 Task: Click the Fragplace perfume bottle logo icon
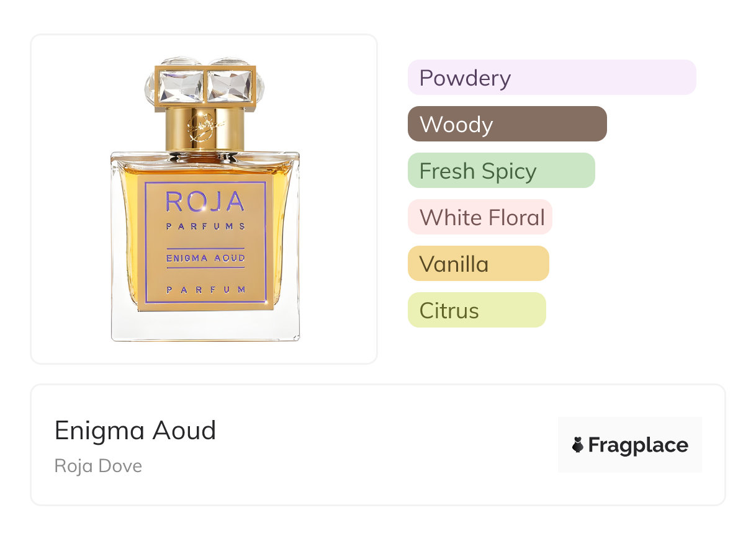point(578,445)
